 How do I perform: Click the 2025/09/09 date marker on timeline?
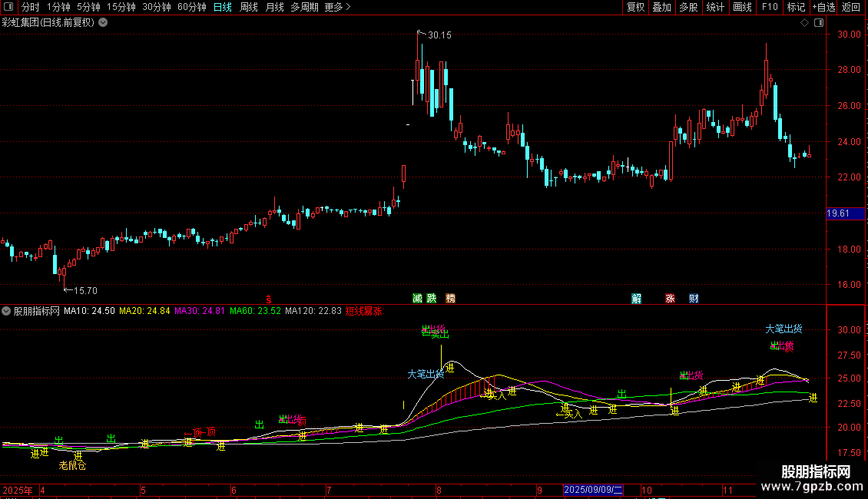click(593, 490)
